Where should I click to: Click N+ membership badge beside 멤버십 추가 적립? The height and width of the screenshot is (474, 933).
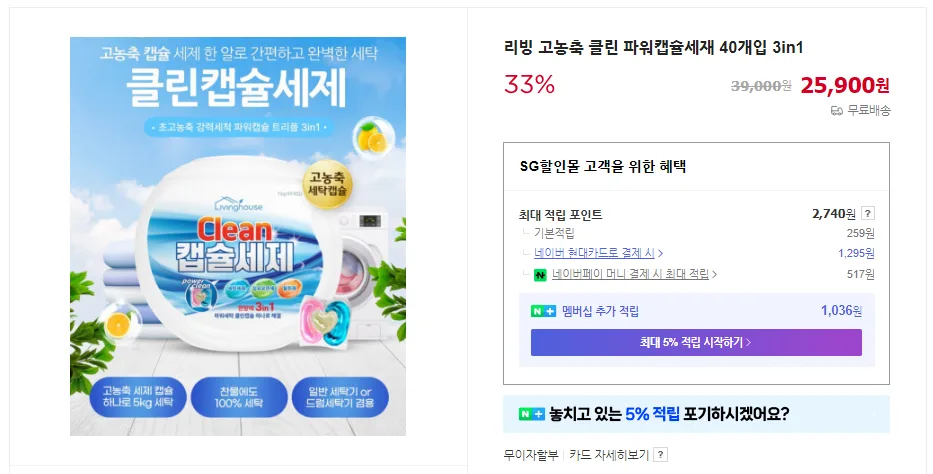click(x=543, y=311)
